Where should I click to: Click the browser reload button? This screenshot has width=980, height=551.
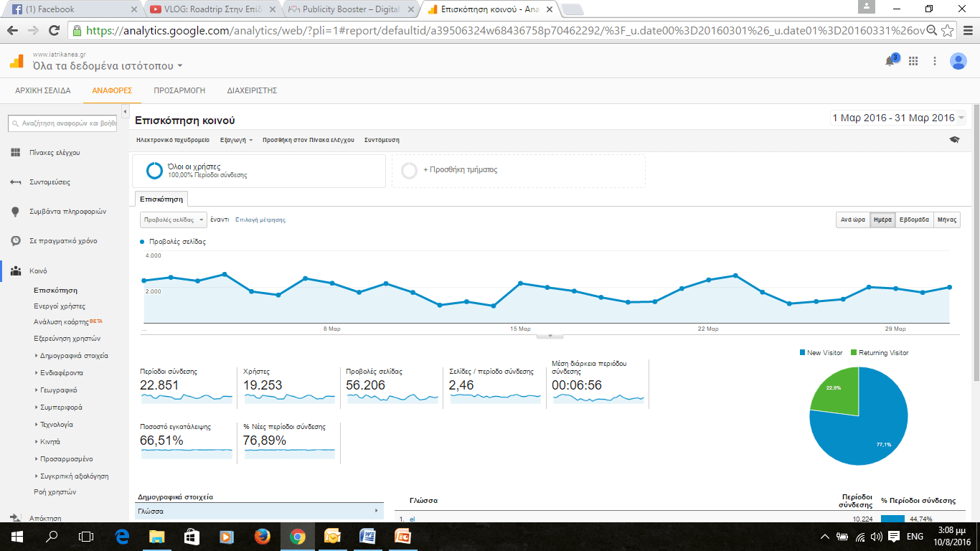coord(54,31)
